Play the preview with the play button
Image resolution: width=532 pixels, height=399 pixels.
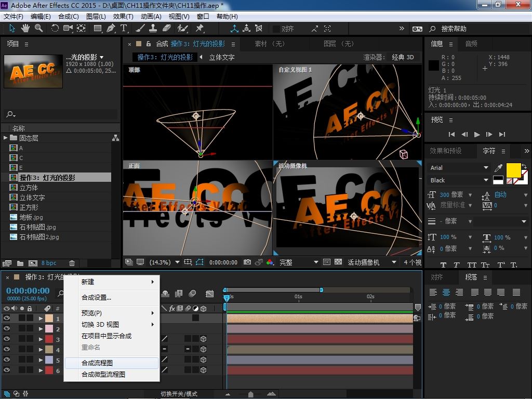[477, 135]
